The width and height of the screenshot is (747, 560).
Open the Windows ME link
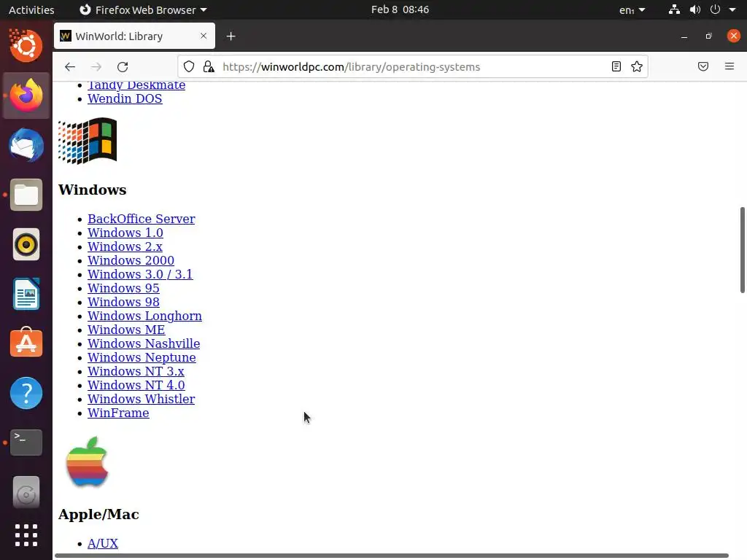click(126, 330)
